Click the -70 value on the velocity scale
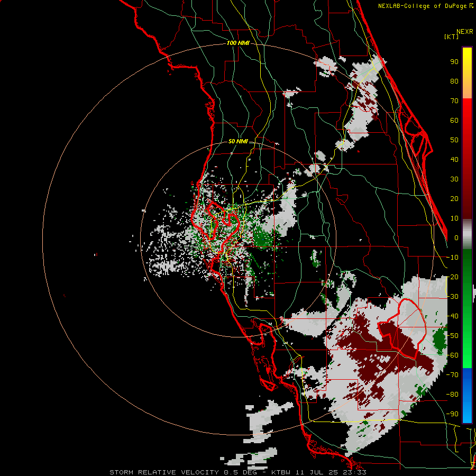This screenshot has width=476, height=476. (x=452, y=374)
